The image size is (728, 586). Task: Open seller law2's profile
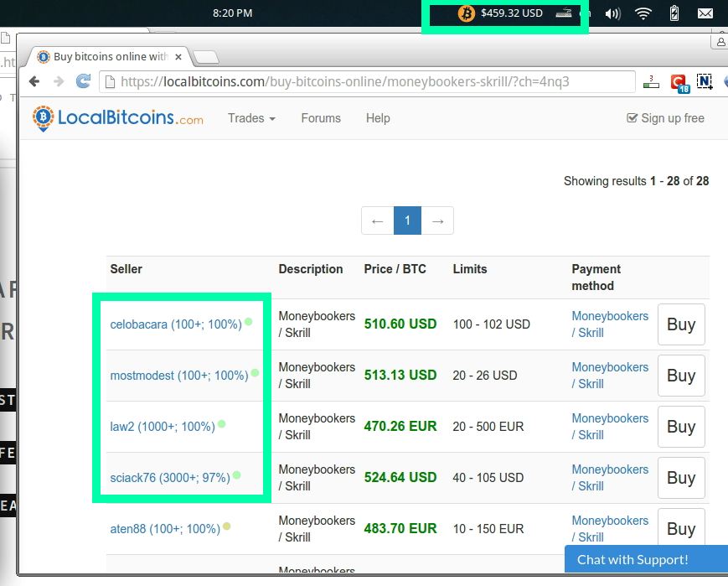(x=163, y=427)
